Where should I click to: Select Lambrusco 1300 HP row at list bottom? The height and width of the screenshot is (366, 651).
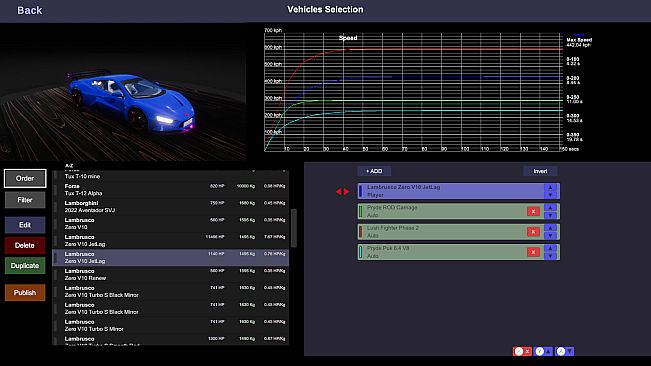click(171, 340)
